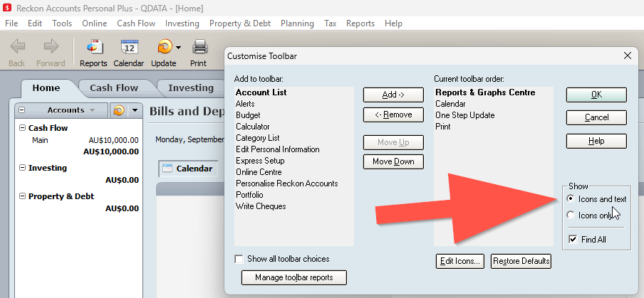Select the Icons and text radio button

[x=570, y=199]
